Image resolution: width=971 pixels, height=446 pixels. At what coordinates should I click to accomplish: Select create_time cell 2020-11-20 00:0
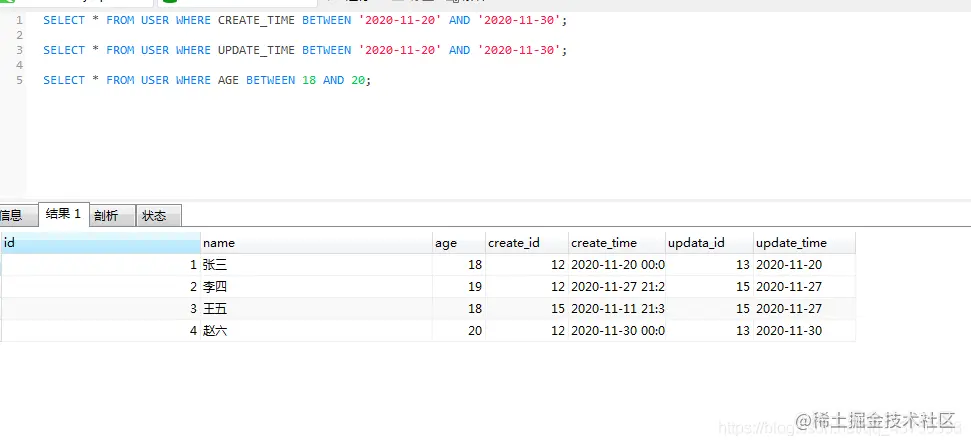(x=617, y=265)
